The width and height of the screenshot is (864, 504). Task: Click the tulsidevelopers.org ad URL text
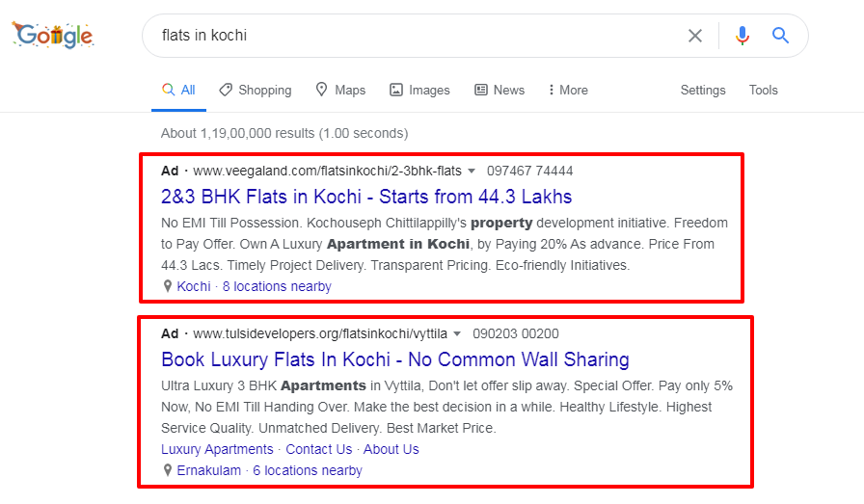[x=320, y=333]
